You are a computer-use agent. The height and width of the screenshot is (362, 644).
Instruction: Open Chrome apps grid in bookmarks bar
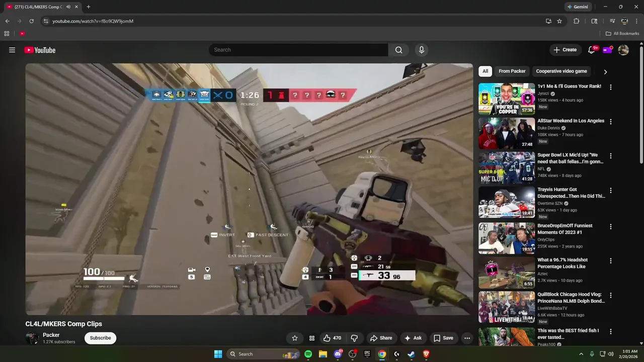click(7, 34)
